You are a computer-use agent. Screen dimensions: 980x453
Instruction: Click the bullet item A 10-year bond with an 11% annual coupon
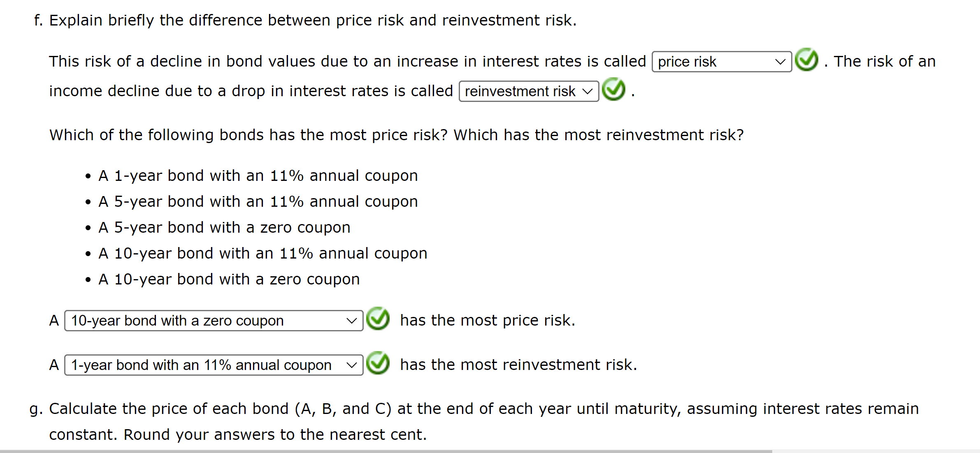[262, 253]
